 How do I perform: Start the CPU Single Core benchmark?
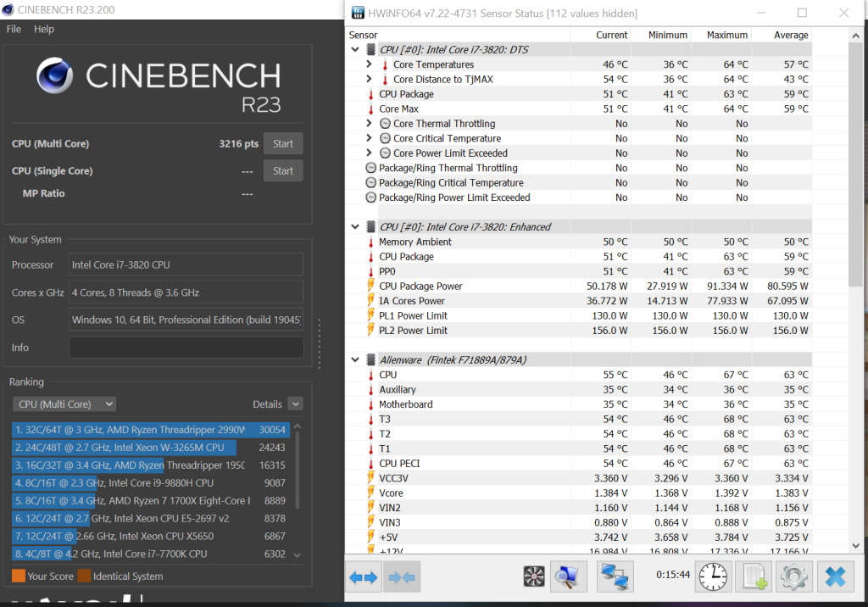tap(283, 170)
